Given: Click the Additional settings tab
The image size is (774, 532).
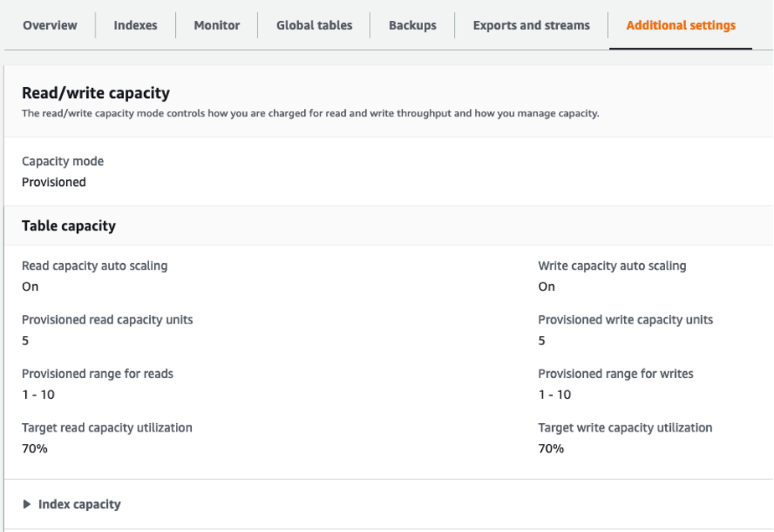Looking at the screenshot, I should [679, 25].
